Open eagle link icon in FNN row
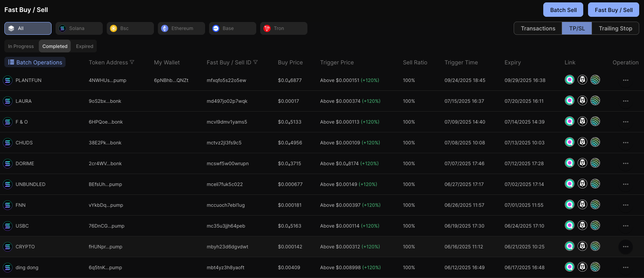 582,204
